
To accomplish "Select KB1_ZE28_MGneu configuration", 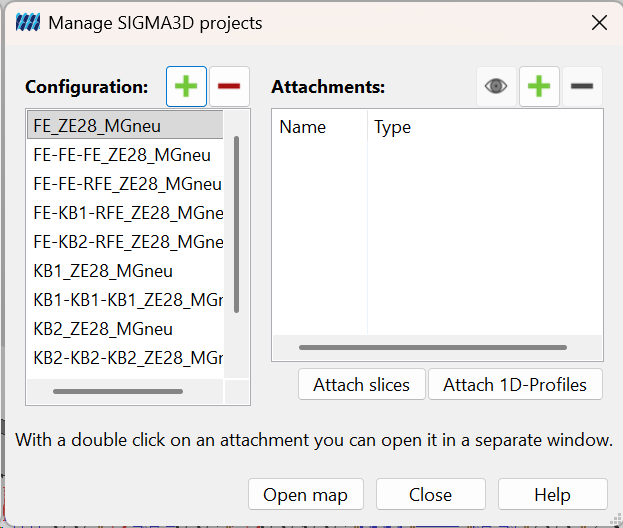I will point(125,271).
